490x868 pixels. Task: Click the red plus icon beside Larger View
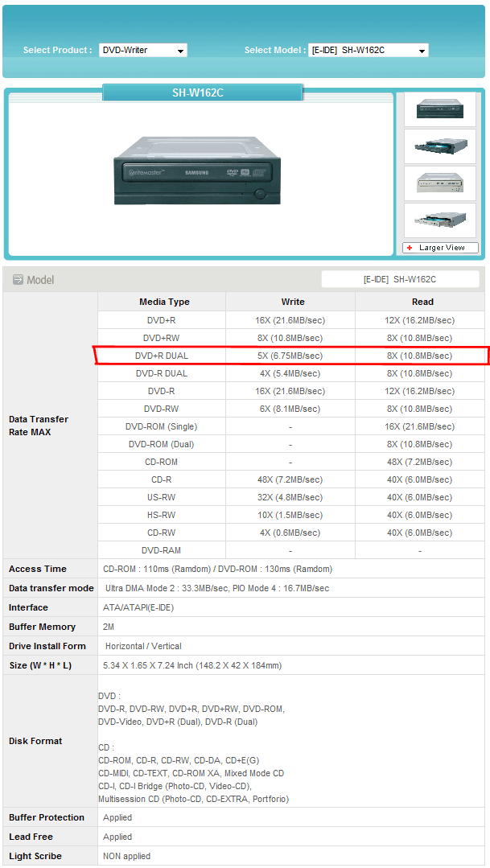(410, 248)
